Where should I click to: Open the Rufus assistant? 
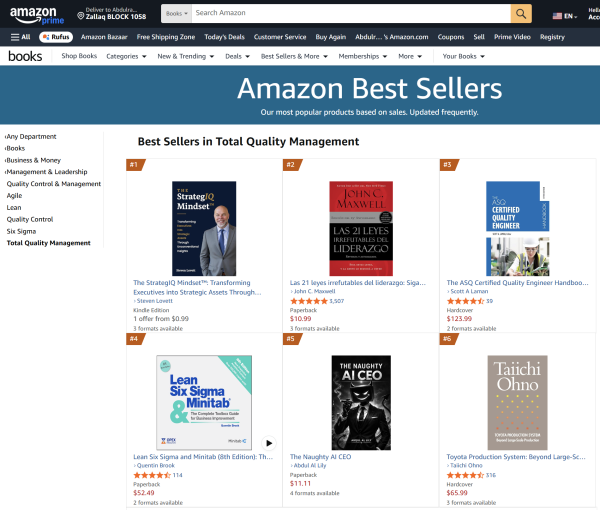pyautogui.click(x=56, y=37)
